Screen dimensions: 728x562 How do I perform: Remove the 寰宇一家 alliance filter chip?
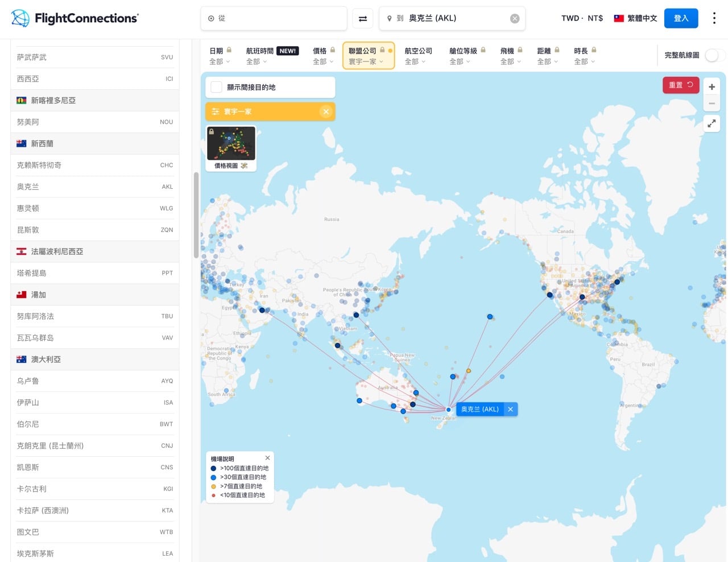[326, 111]
